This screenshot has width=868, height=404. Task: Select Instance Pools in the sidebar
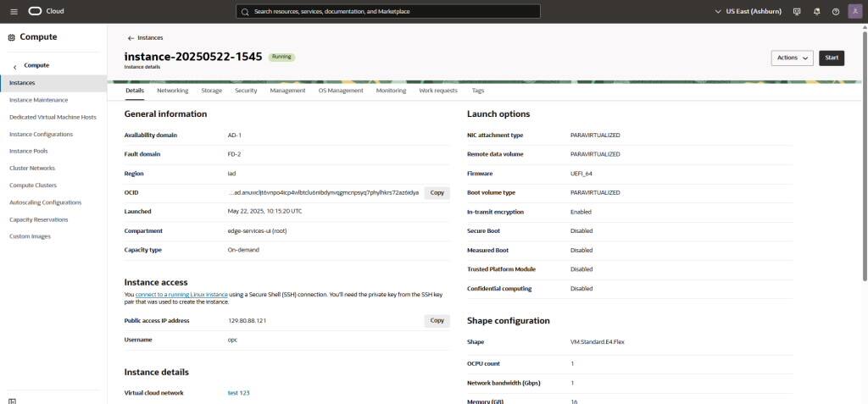pos(29,151)
